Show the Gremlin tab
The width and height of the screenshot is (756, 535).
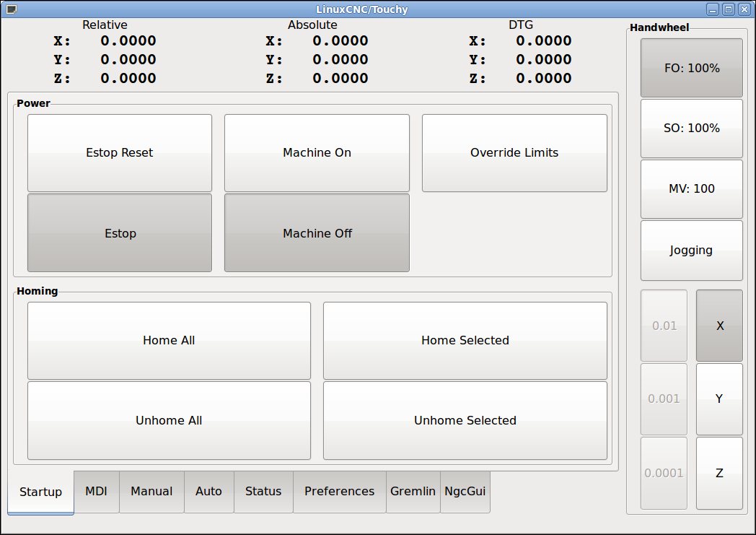coord(413,492)
